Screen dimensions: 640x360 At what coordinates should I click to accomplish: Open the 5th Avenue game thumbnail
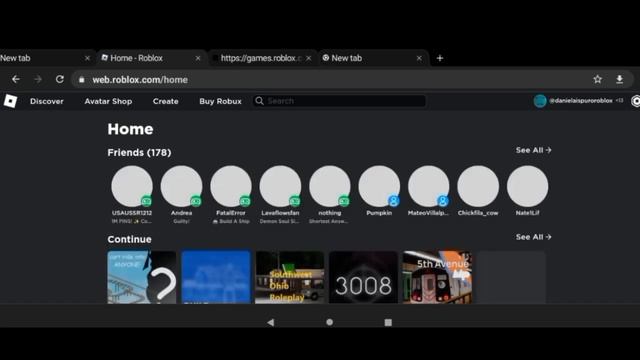[437, 277]
